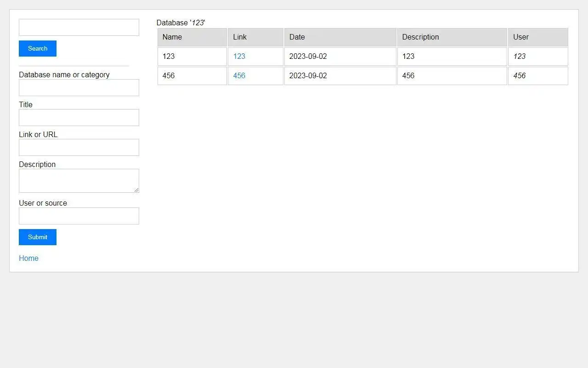Click the 'Database name or category' label
Viewport: 588px width, 368px height.
coord(64,75)
